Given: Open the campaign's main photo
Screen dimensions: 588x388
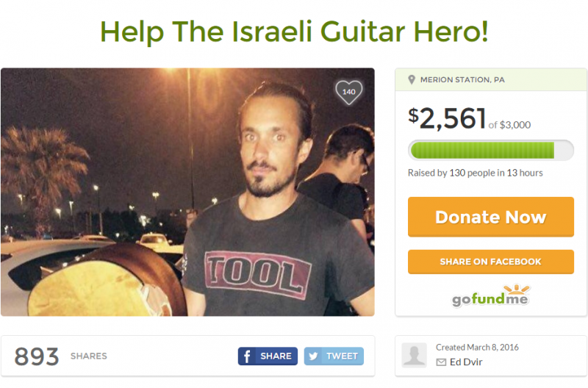Looking at the screenshot, I should 187,192.
